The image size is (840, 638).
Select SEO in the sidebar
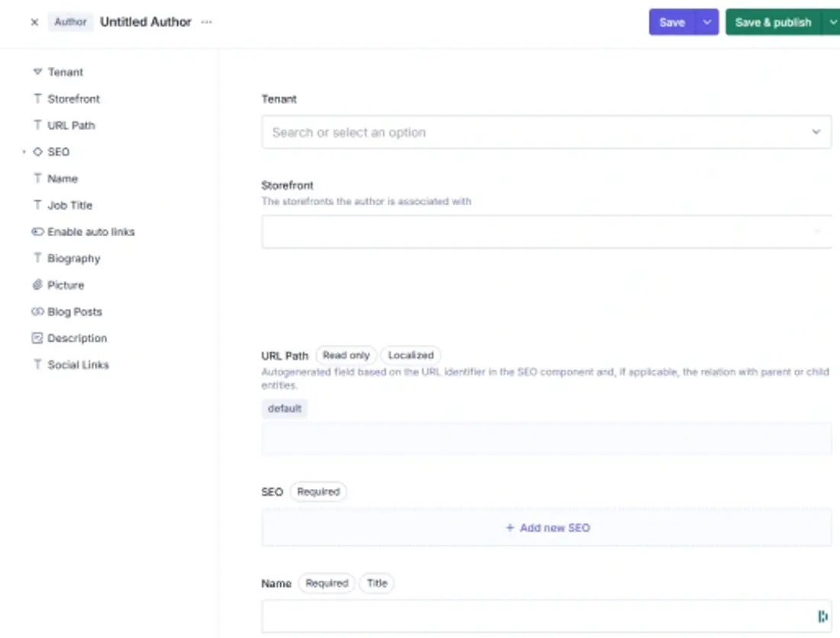point(58,152)
